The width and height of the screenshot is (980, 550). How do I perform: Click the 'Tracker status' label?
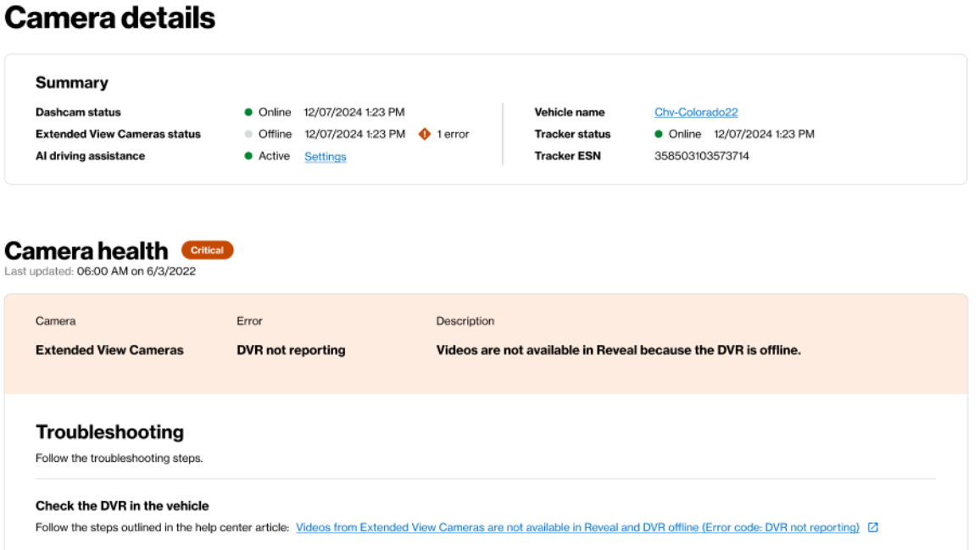572,135
